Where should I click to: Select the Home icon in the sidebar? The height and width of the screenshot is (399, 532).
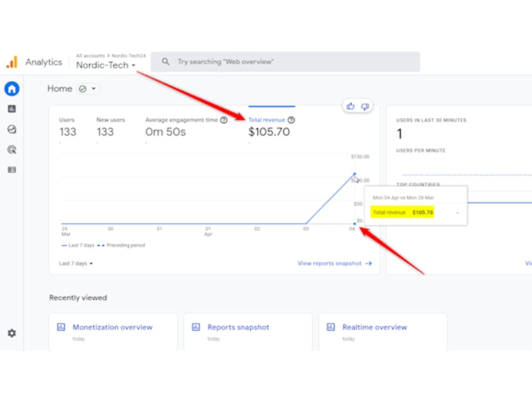point(12,89)
